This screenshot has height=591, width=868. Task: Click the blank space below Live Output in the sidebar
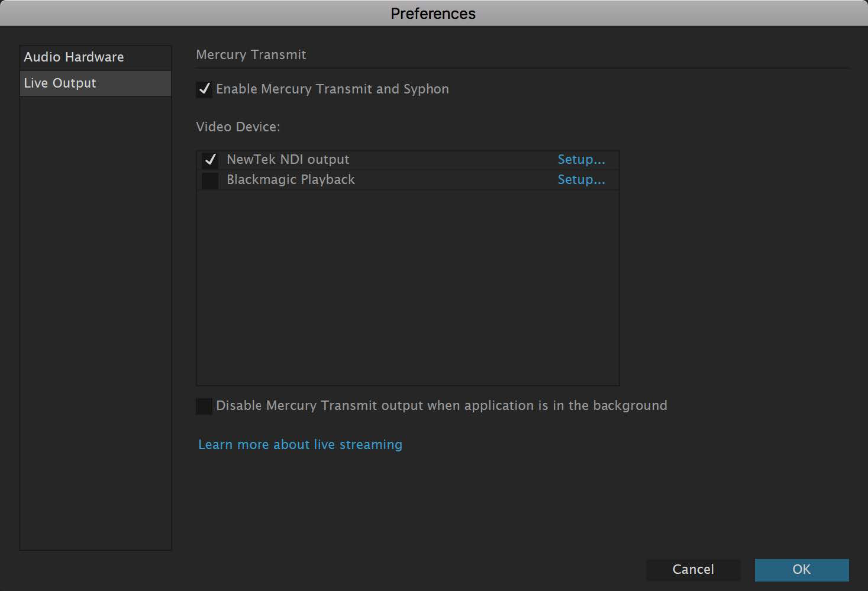click(x=95, y=319)
